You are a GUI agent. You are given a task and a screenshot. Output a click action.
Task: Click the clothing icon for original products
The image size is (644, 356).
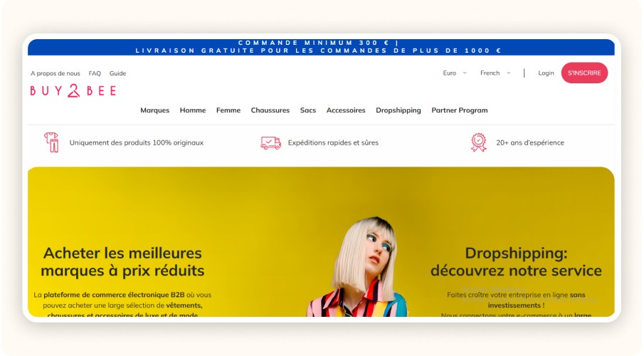[51, 142]
